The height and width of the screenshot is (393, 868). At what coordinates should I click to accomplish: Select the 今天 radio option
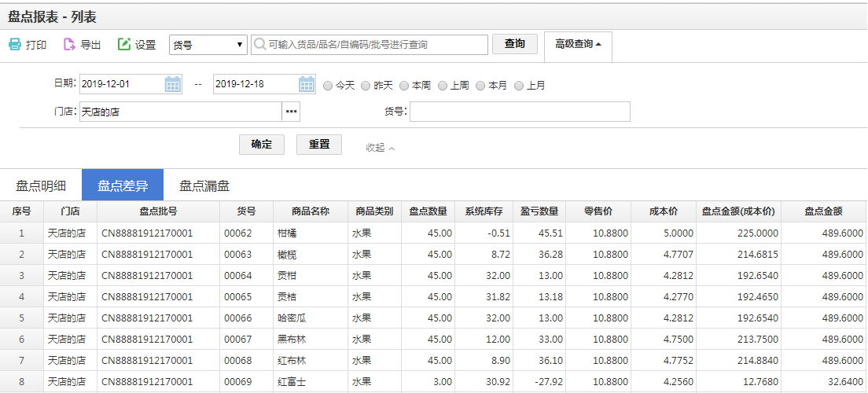(x=328, y=86)
